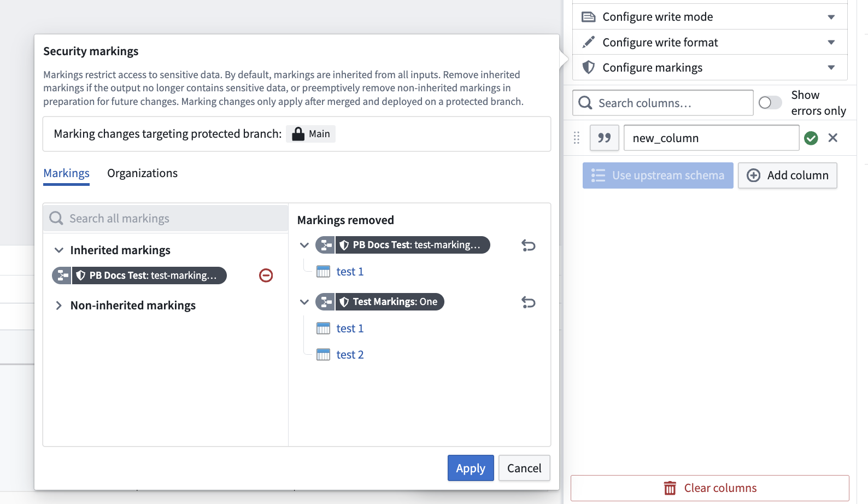
Task: Click the string type quote icon for new_column
Action: point(604,138)
